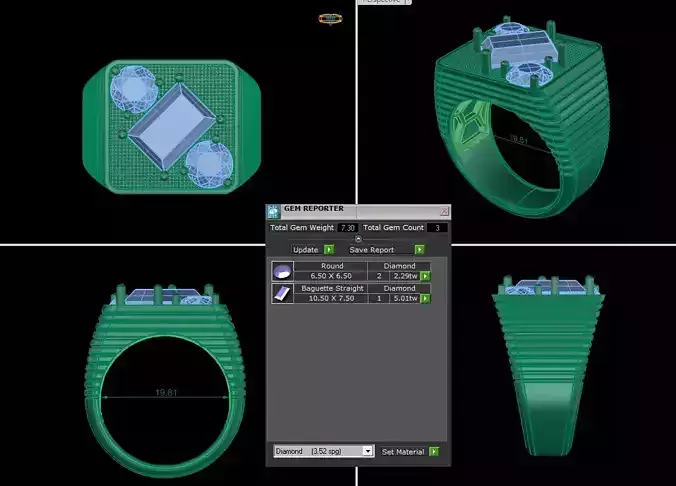676x486 pixels.
Task: Select the baguette gem in top view
Action: (172, 127)
